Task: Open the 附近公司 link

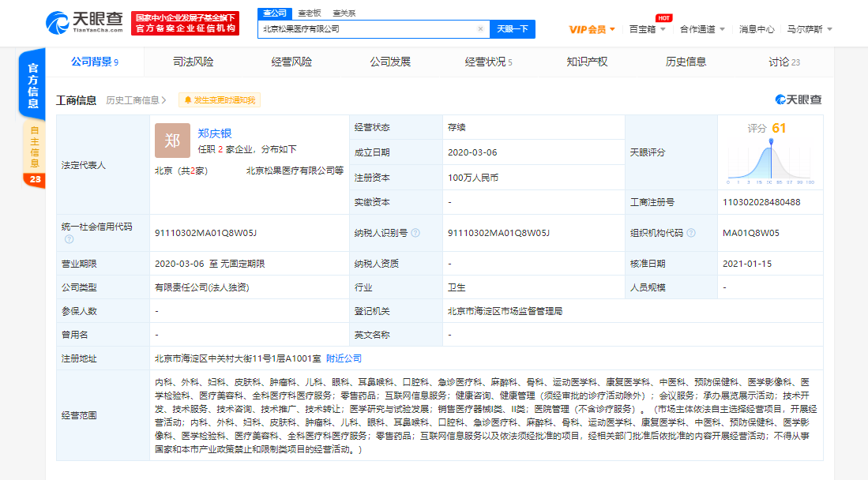Action: point(344,358)
